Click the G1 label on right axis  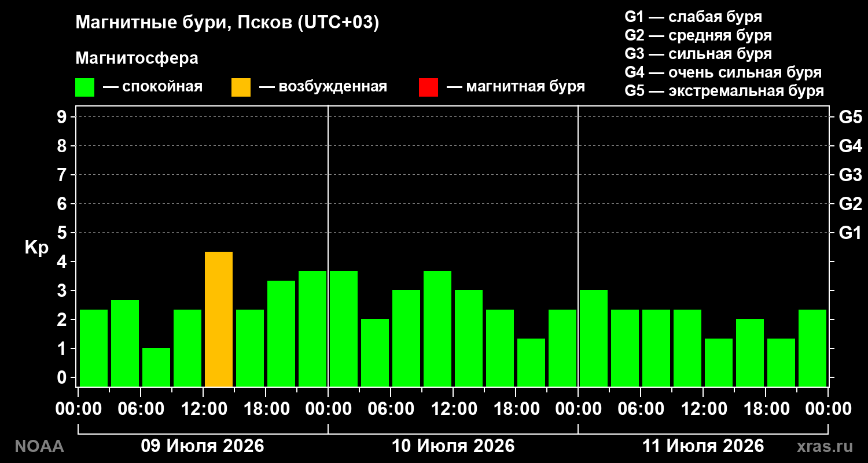click(850, 233)
